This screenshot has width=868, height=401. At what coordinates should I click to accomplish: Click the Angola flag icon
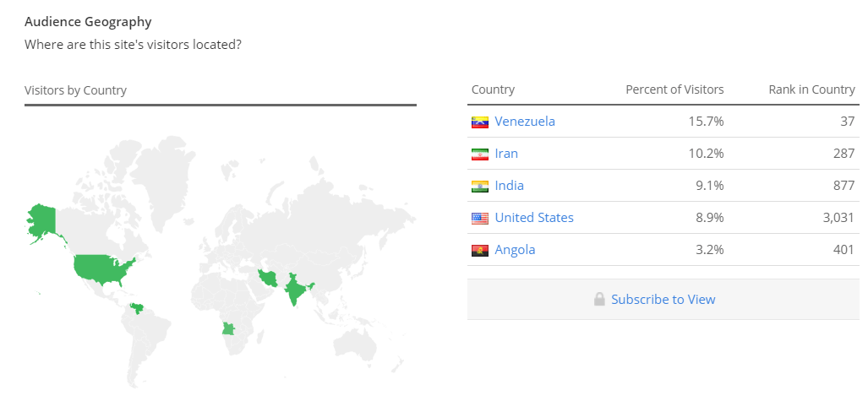(x=479, y=251)
